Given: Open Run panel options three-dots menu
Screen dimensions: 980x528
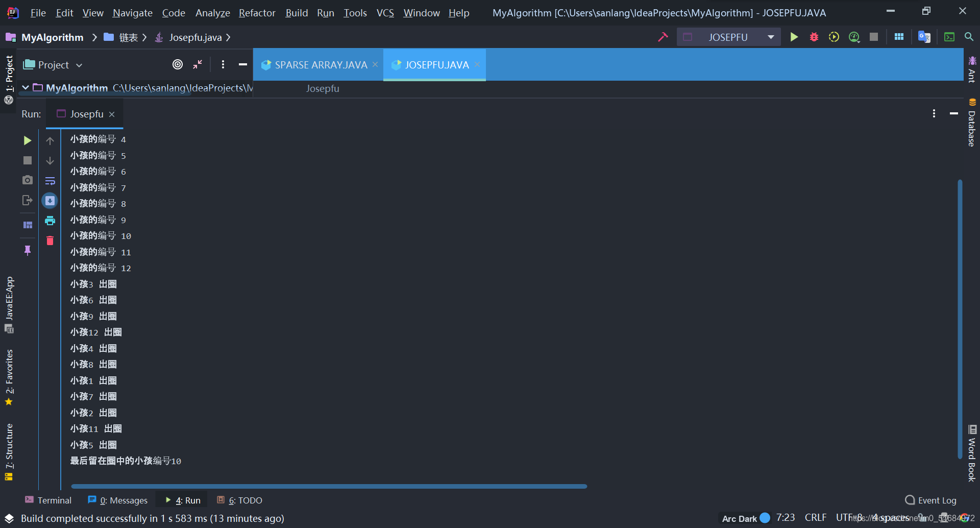Looking at the screenshot, I should pyautogui.click(x=934, y=113).
